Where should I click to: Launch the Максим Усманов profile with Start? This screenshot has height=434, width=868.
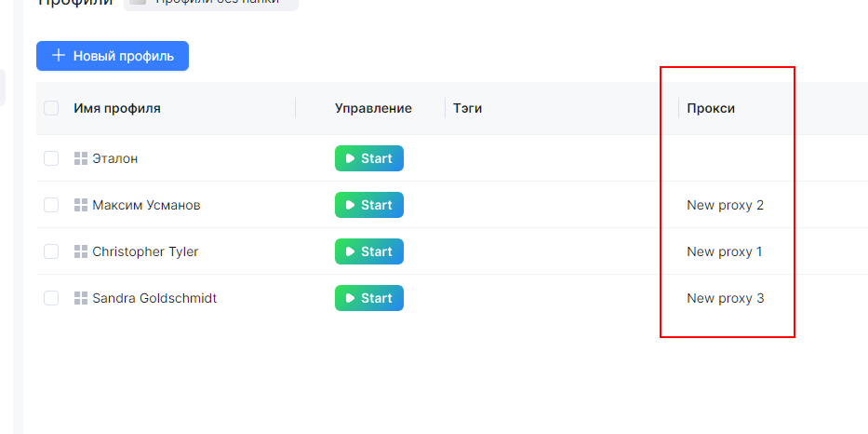pyautogui.click(x=368, y=205)
